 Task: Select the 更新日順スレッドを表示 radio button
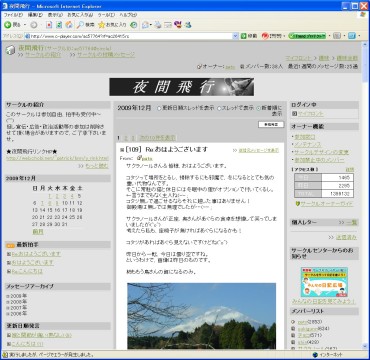coord(159,108)
